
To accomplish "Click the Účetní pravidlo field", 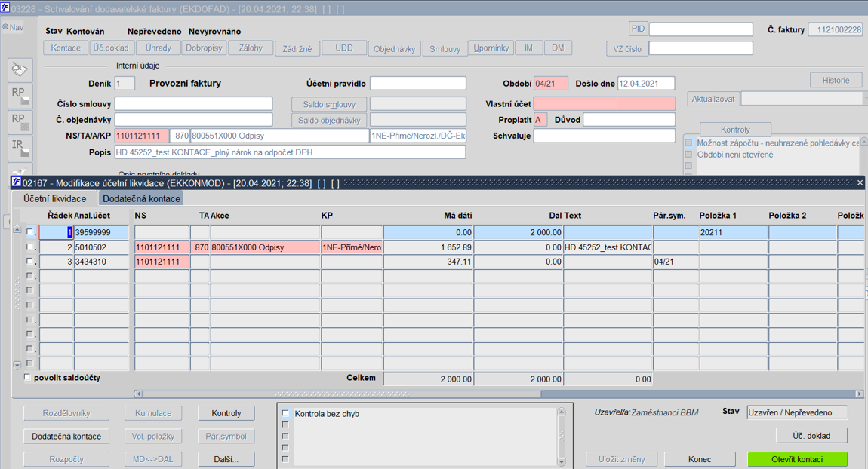I will point(418,84).
